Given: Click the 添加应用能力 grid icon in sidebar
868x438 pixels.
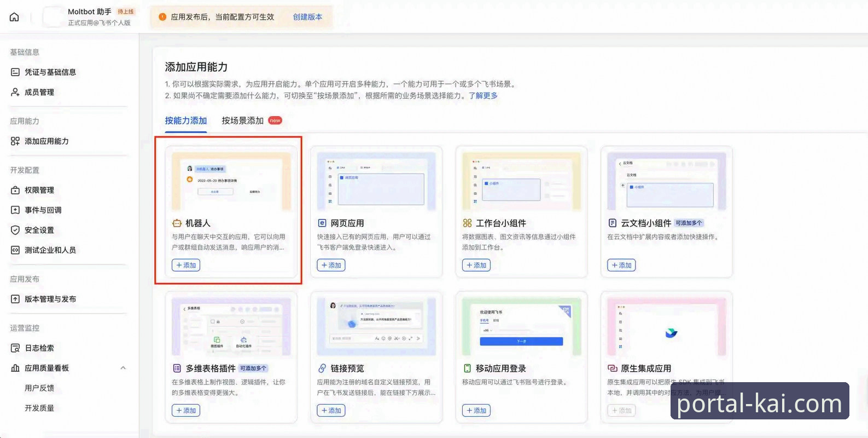Looking at the screenshot, I should 15,141.
